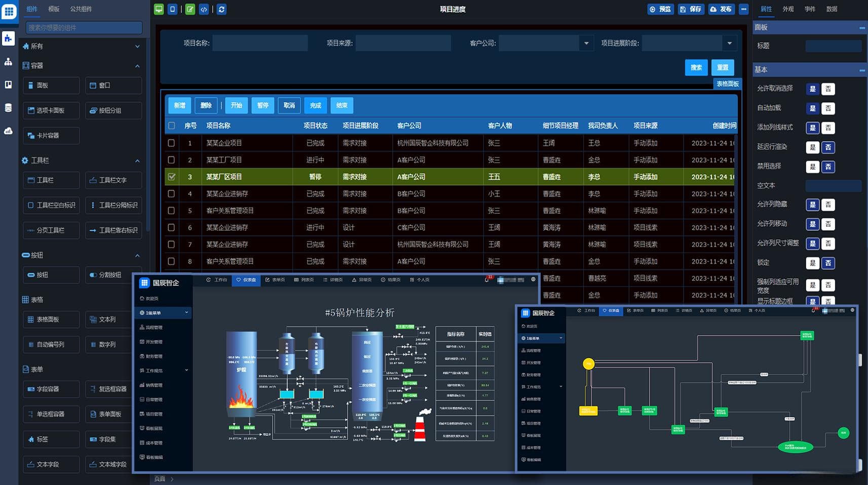The width and height of the screenshot is (868, 485).
Task: Select the 文本字段 component
Action: [51, 464]
